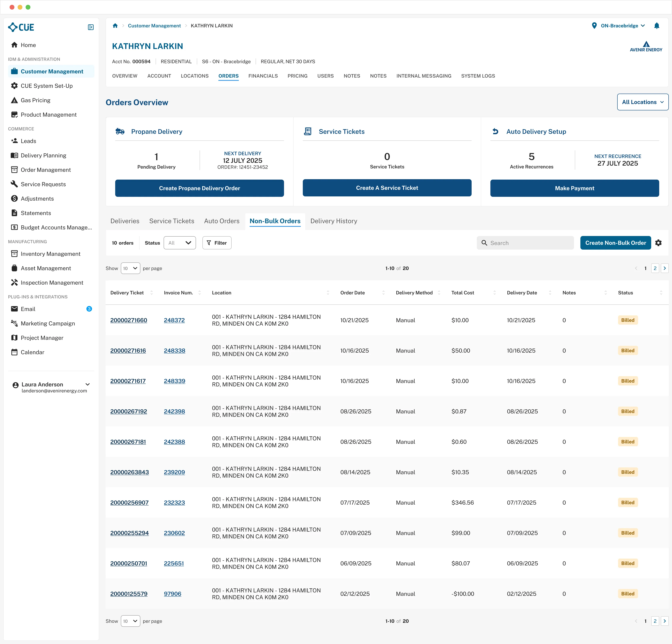
Task: Click Billed status badge for 20000125579
Action: 628,594
